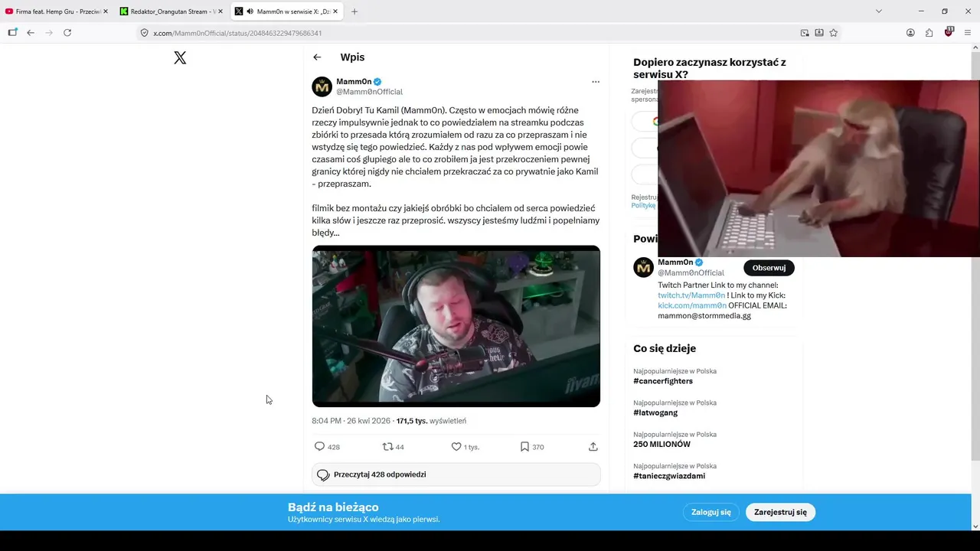
Task: Click the 171,5 tys. wyświetleń view count
Action: pyautogui.click(x=431, y=421)
